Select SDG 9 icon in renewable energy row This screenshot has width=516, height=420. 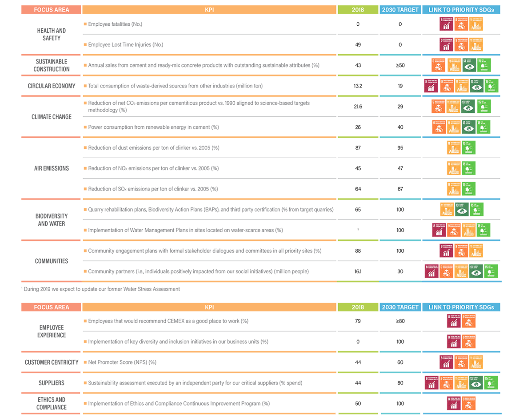(439, 127)
